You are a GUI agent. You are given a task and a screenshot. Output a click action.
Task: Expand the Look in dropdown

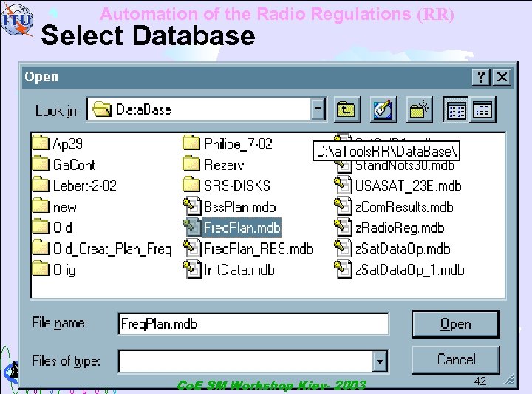tap(318, 109)
